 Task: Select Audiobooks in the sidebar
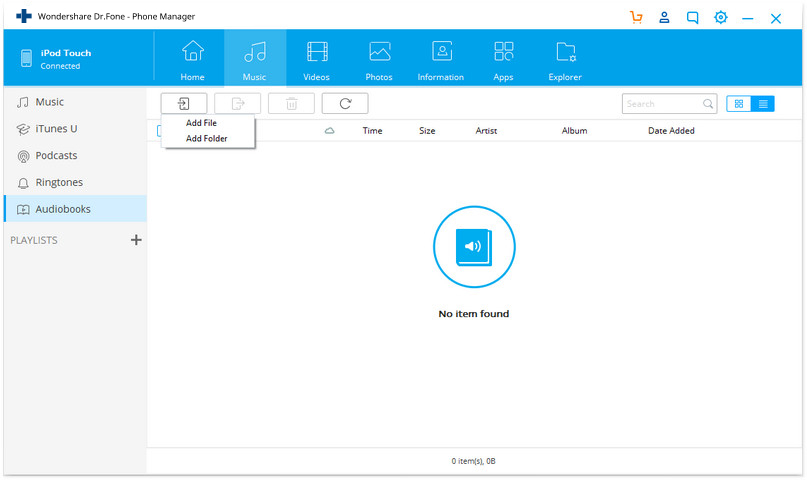point(75,209)
